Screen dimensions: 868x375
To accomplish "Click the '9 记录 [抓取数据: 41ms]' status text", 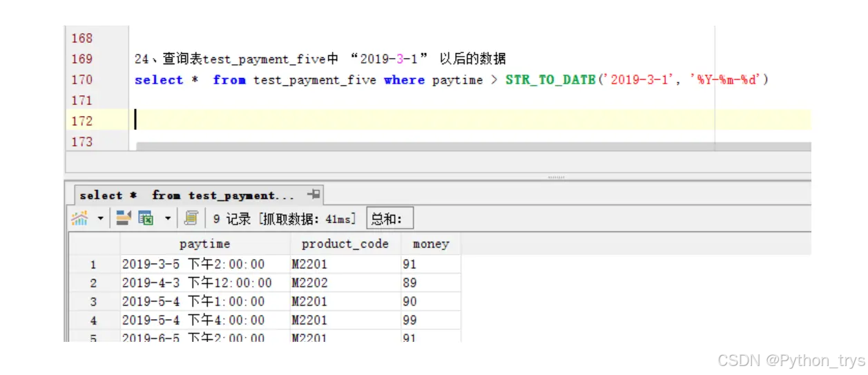I will click(x=285, y=219).
